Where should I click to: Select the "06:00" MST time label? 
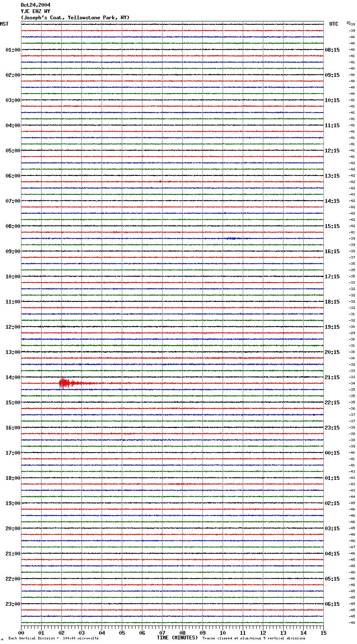click(x=13, y=176)
